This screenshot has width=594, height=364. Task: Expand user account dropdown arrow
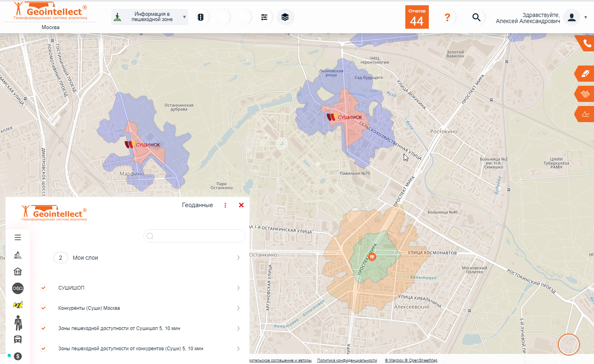point(585,17)
